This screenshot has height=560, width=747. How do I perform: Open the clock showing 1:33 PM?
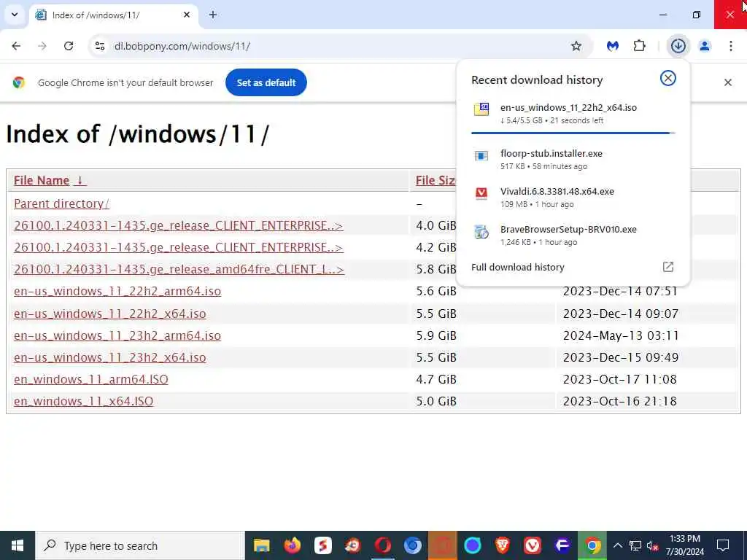684,545
